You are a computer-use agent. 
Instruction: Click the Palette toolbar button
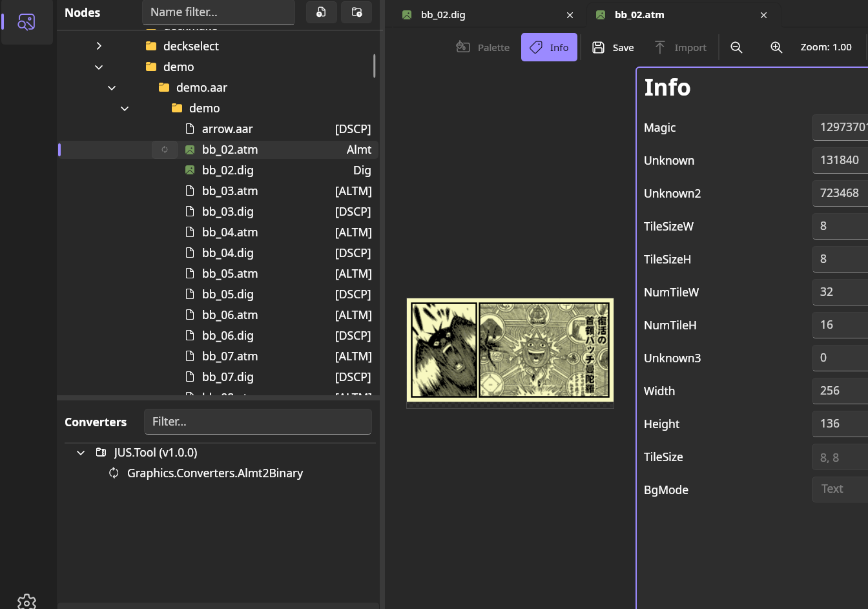483,48
